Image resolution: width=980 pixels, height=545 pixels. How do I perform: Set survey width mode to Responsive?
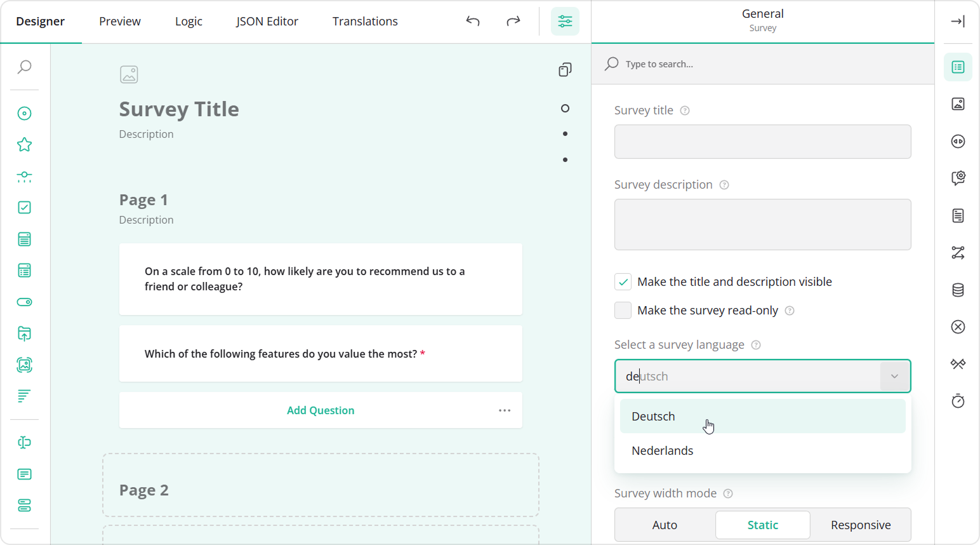point(861,525)
